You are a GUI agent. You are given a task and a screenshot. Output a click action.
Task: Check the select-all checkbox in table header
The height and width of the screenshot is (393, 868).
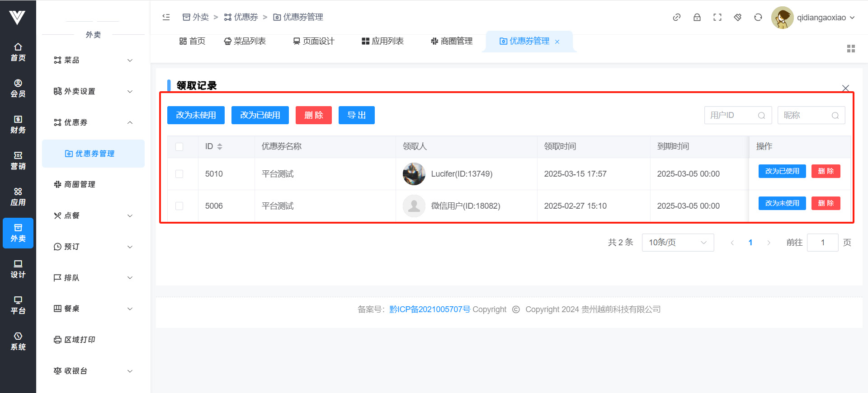[179, 147]
